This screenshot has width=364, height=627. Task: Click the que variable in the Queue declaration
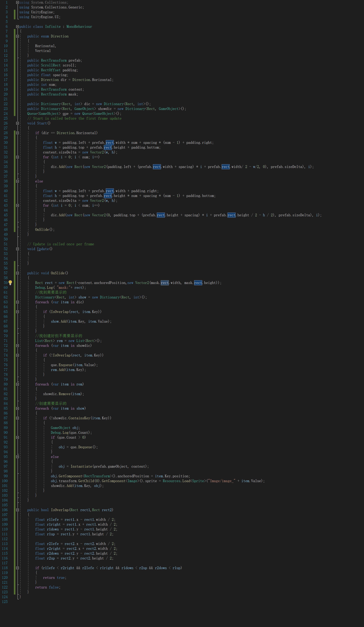pyautogui.click(x=65, y=114)
